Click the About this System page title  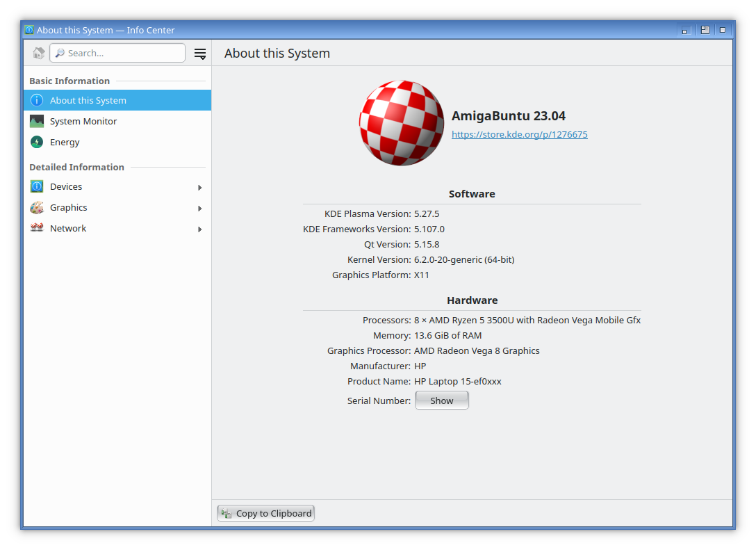point(277,53)
